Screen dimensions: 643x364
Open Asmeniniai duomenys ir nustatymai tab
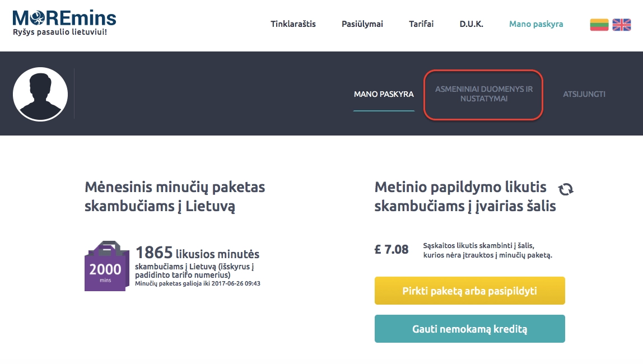pyautogui.click(x=484, y=94)
